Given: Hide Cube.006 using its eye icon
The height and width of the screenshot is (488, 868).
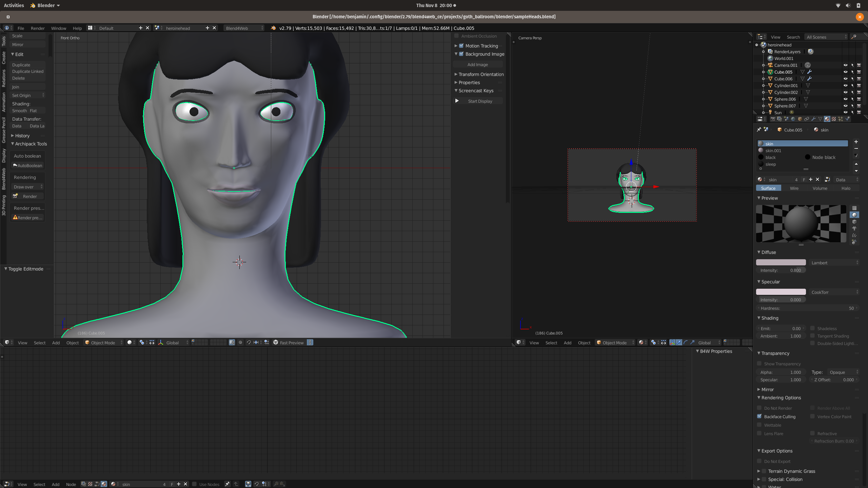Looking at the screenshot, I should pyautogui.click(x=845, y=79).
